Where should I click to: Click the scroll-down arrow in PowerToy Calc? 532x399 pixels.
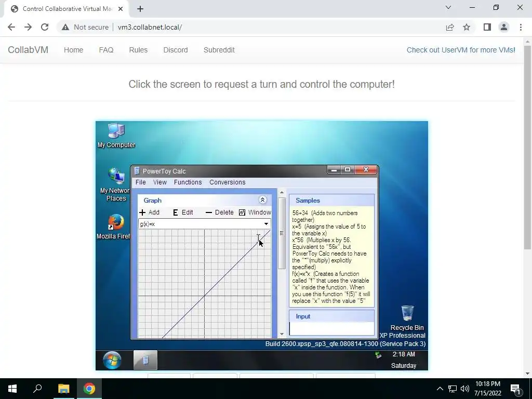(282, 334)
